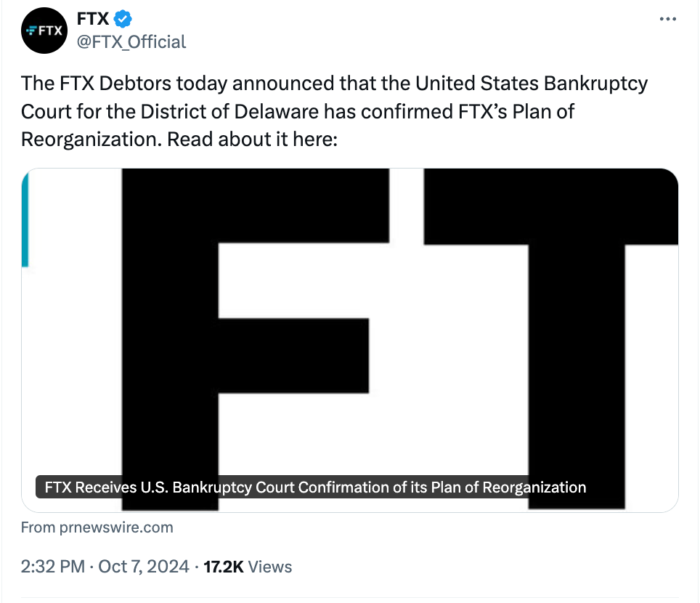Open the prnewswire link preview image

(349, 340)
